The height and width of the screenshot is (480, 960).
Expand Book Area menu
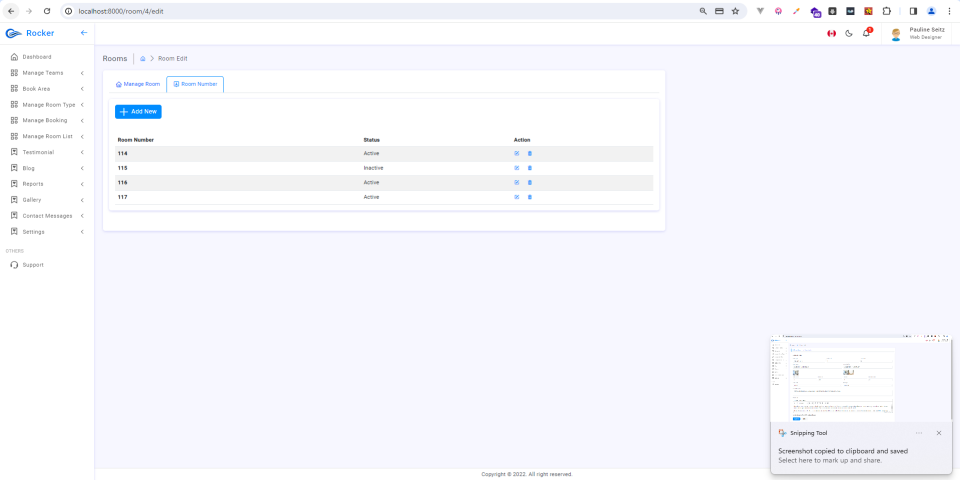47,89
